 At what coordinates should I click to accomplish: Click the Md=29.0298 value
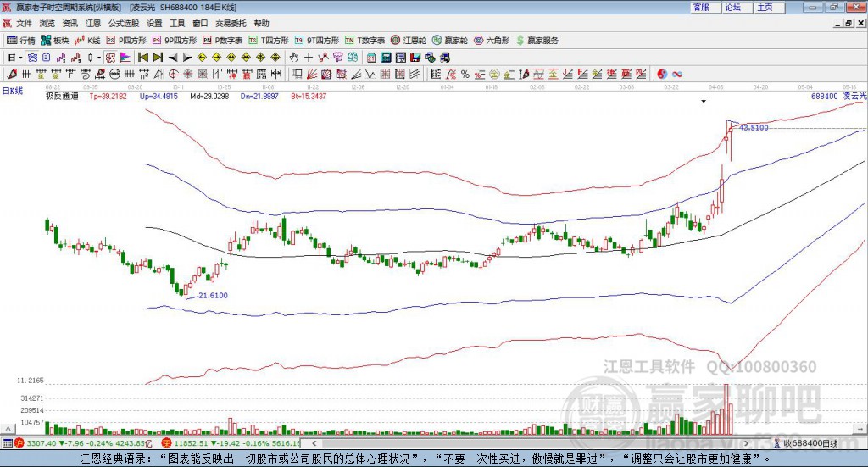click(x=209, y=97)
